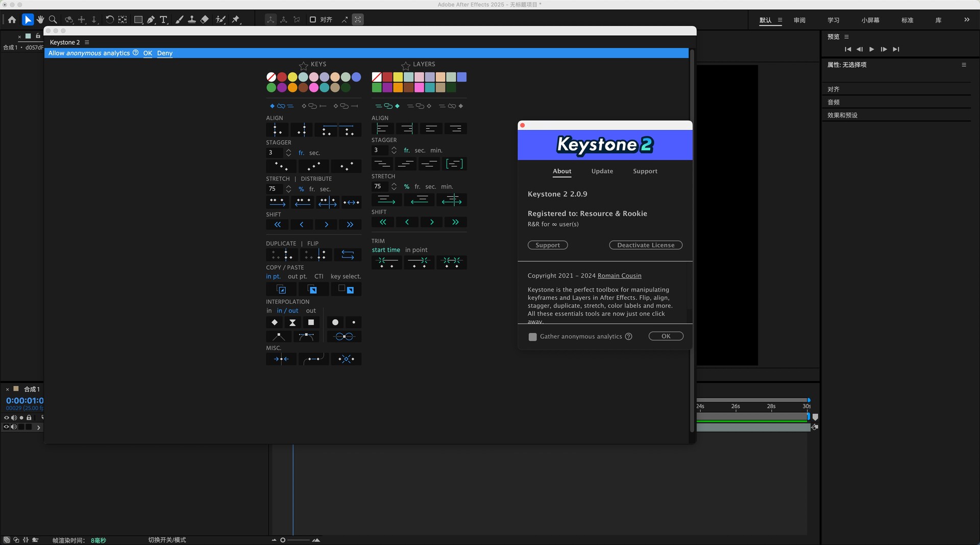The height and width of the screenshot is (545, 980).
Task: Click the Flip keyframes arrows button
Action: [348, 254]
